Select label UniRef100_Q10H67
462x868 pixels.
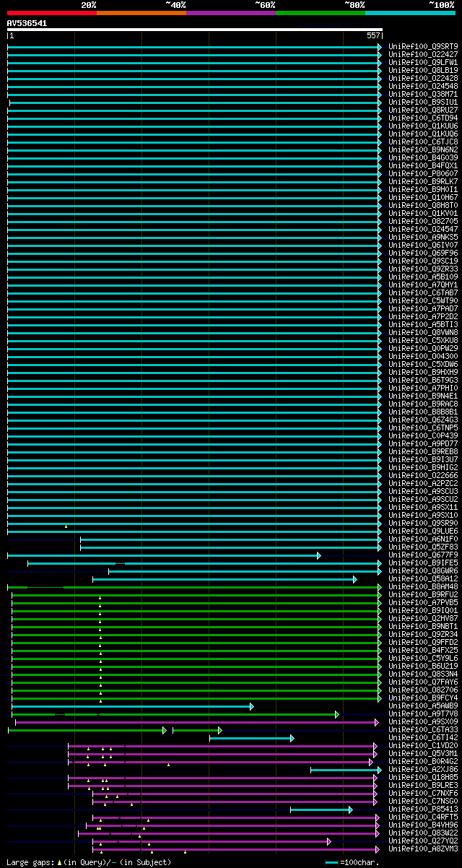point(423,197)
